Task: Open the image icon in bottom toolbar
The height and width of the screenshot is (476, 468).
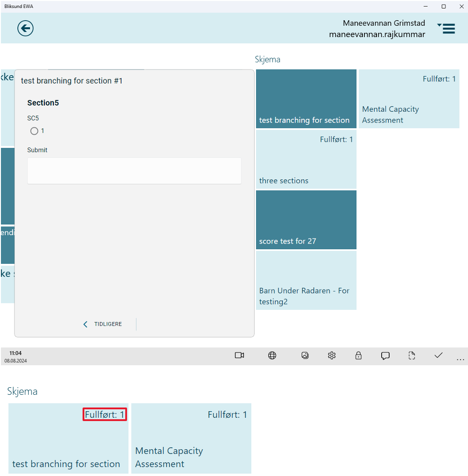Action: pos(305,355)
